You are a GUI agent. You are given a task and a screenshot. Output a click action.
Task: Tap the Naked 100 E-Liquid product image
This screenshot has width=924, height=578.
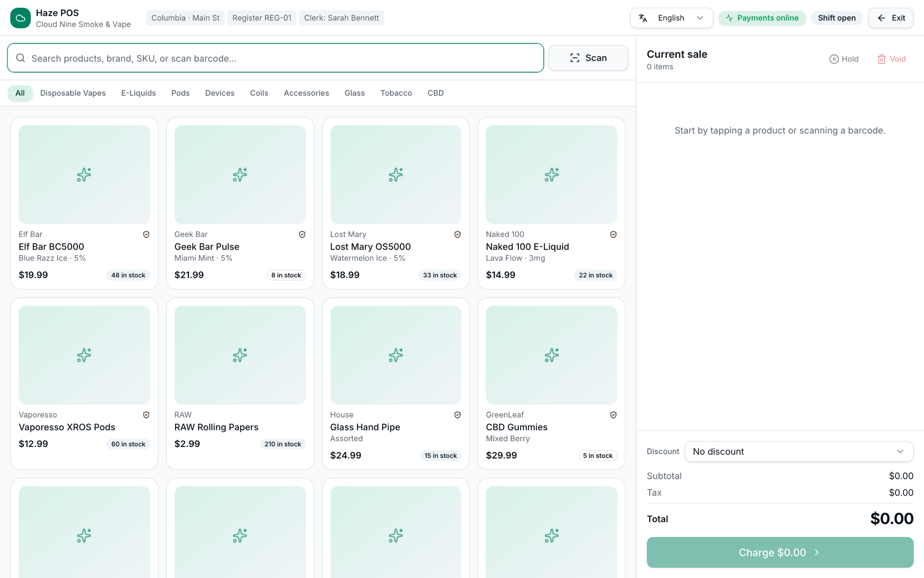click(552, 174)
